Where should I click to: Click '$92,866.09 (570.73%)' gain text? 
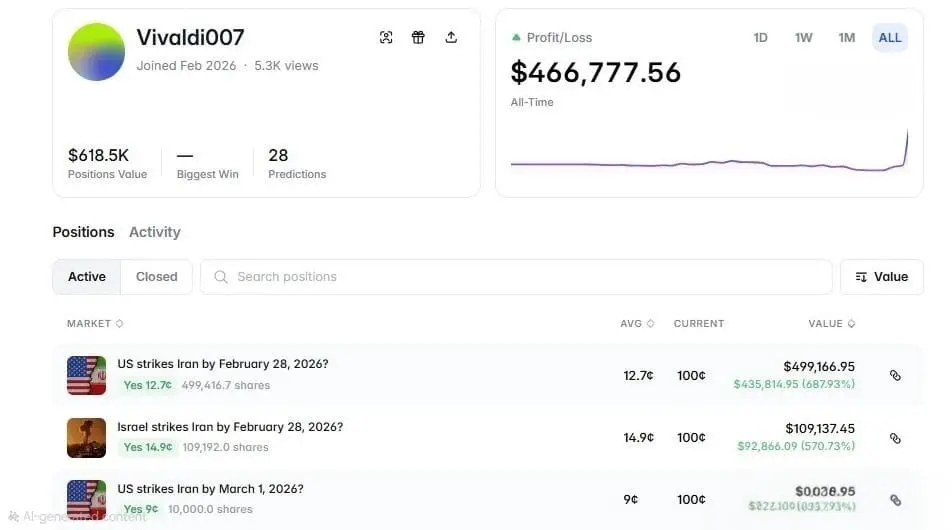pos(796,446)
